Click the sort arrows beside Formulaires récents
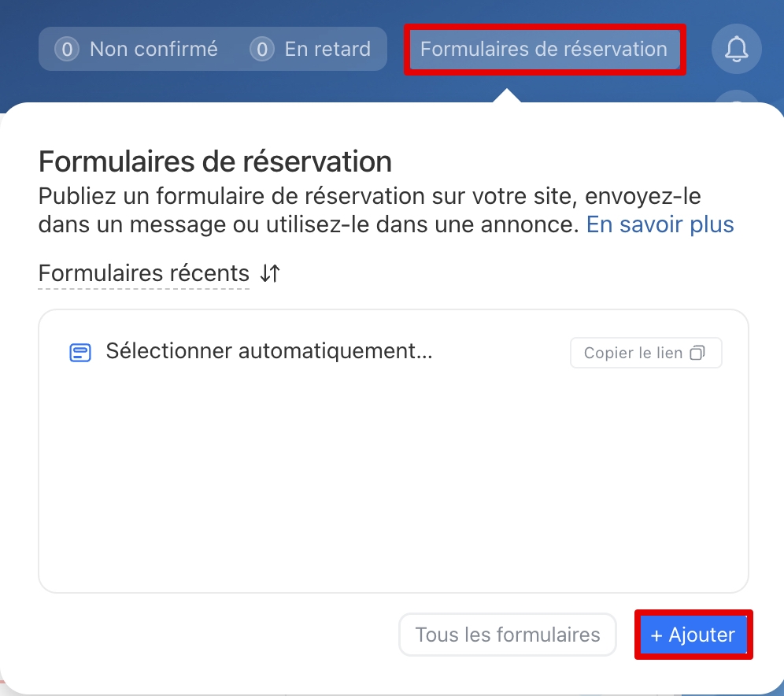 (270, 274)
